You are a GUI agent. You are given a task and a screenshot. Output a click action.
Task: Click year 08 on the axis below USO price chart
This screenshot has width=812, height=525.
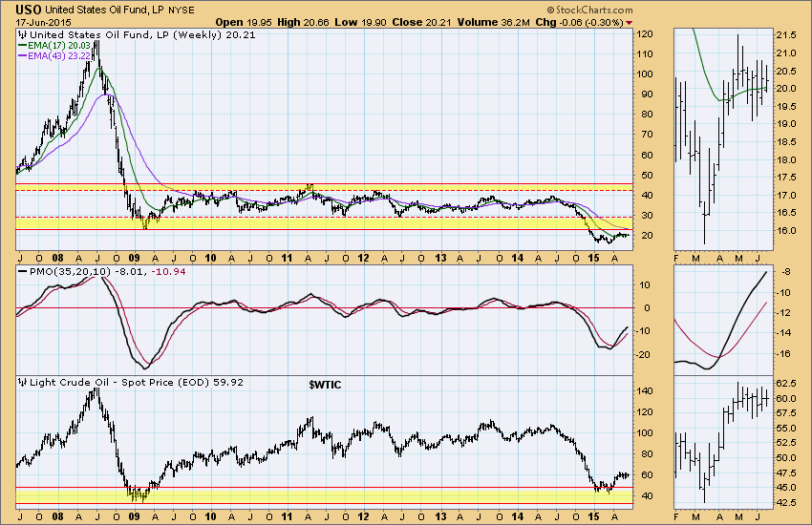pyautogui.click(x=58, y=258)
